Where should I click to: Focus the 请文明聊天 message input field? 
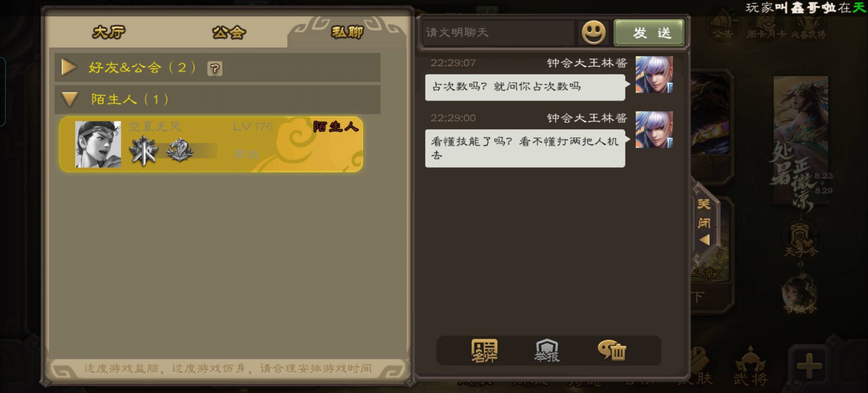498,33
